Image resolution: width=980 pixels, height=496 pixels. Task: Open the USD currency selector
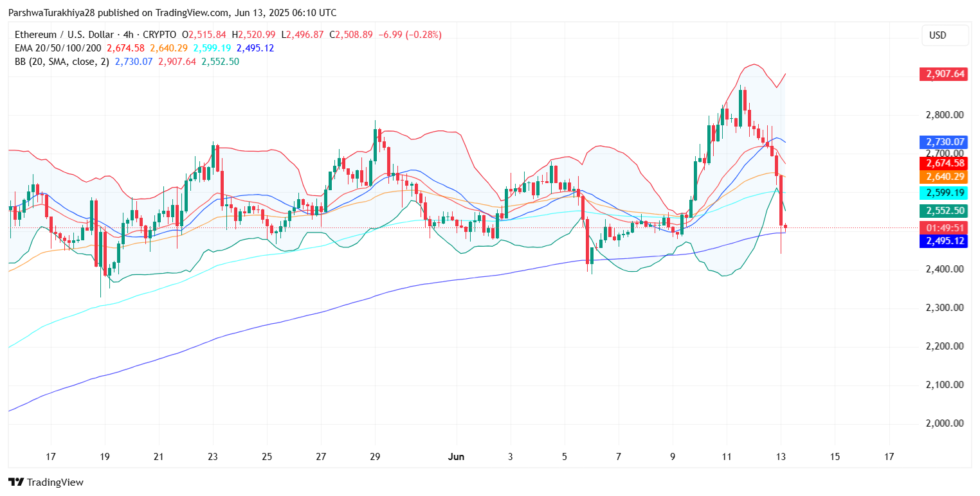[945, 36]
